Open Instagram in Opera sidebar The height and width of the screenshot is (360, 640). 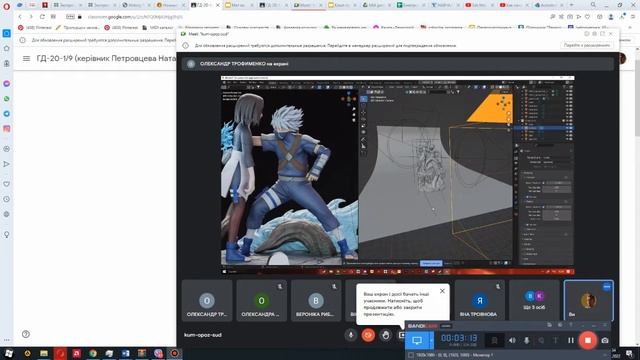point(7,129)
